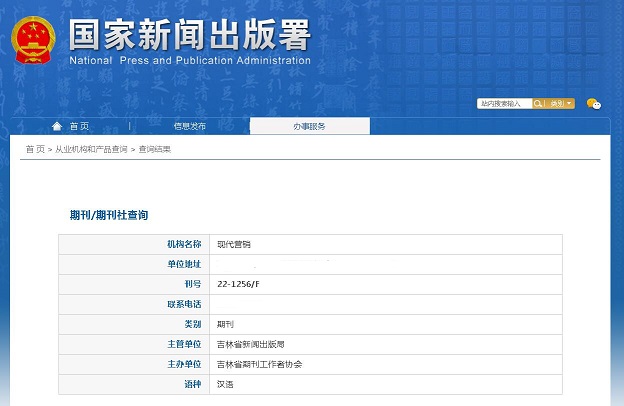Viewport: 624px width, 406px height.
Task: Go to 首页 nav tab
Action: coord(79,126)
